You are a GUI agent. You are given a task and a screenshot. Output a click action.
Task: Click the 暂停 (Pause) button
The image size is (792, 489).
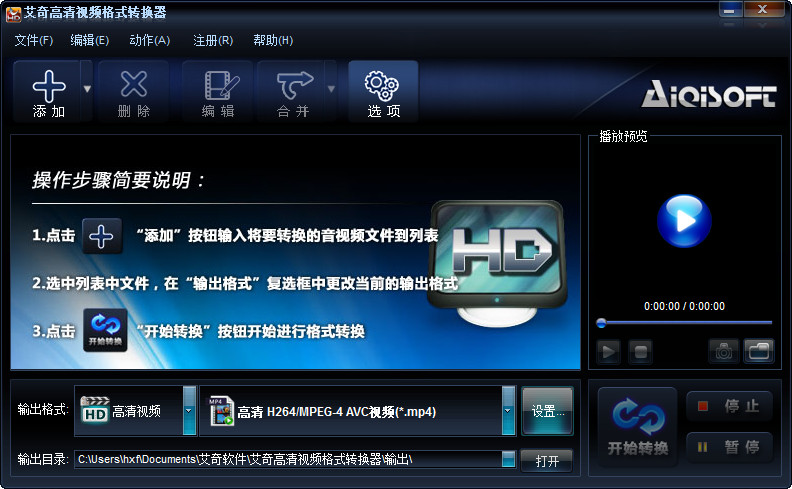[729, 447]
